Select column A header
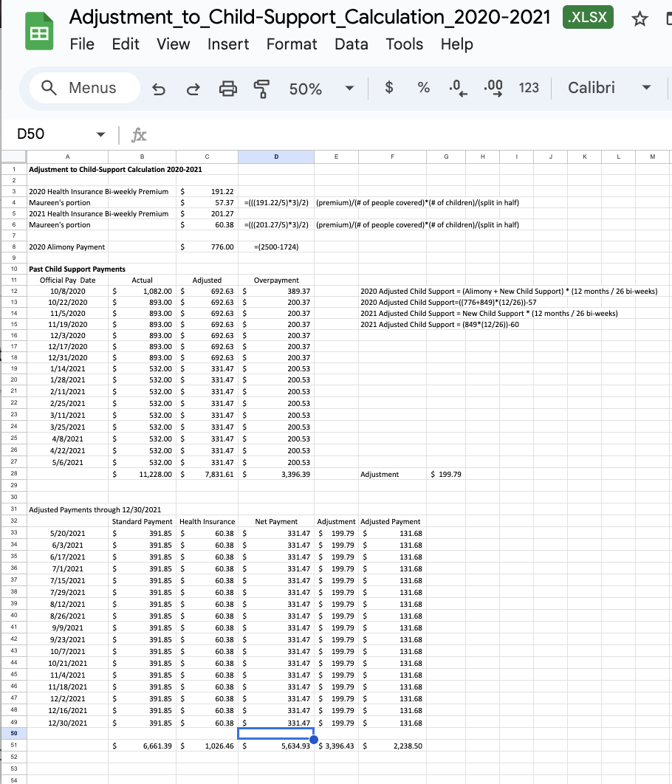672x784 pixels. [67, 157]
